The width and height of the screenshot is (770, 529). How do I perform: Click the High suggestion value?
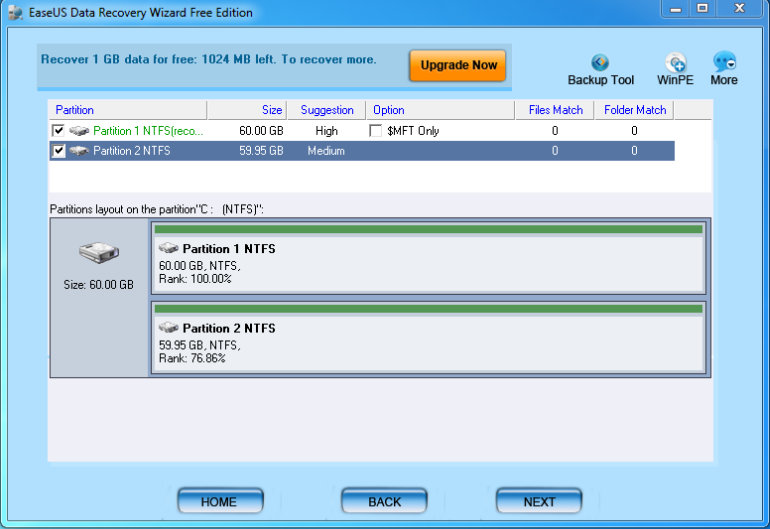pos(327,131)
